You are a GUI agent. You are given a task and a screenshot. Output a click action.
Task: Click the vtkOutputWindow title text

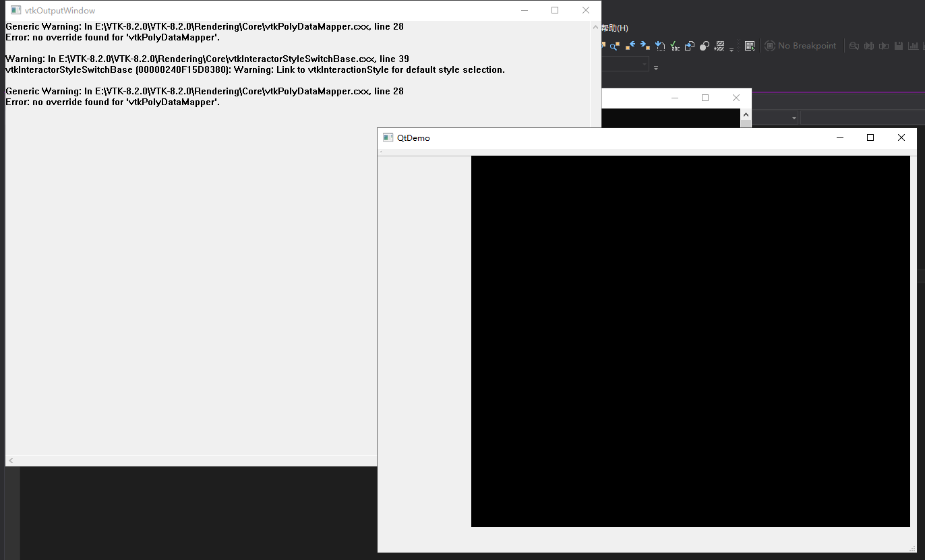(x=60, y=11)
